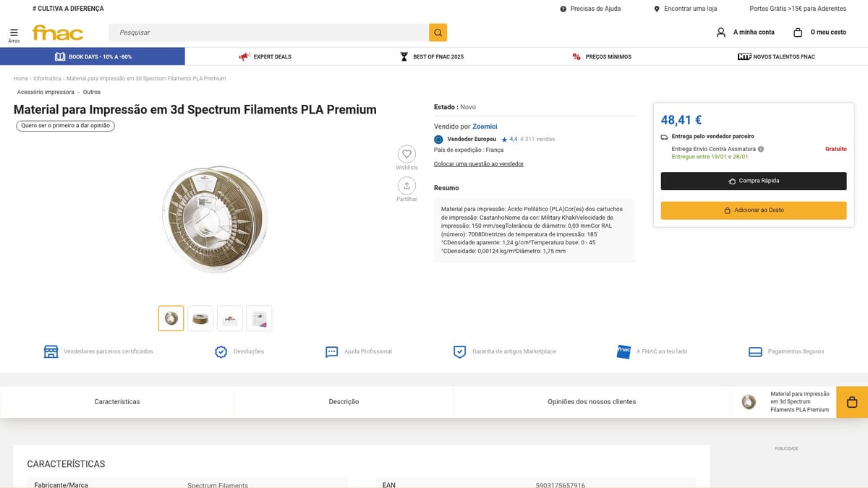Open the search by clicking the magnifier icon

click(438, 33)
